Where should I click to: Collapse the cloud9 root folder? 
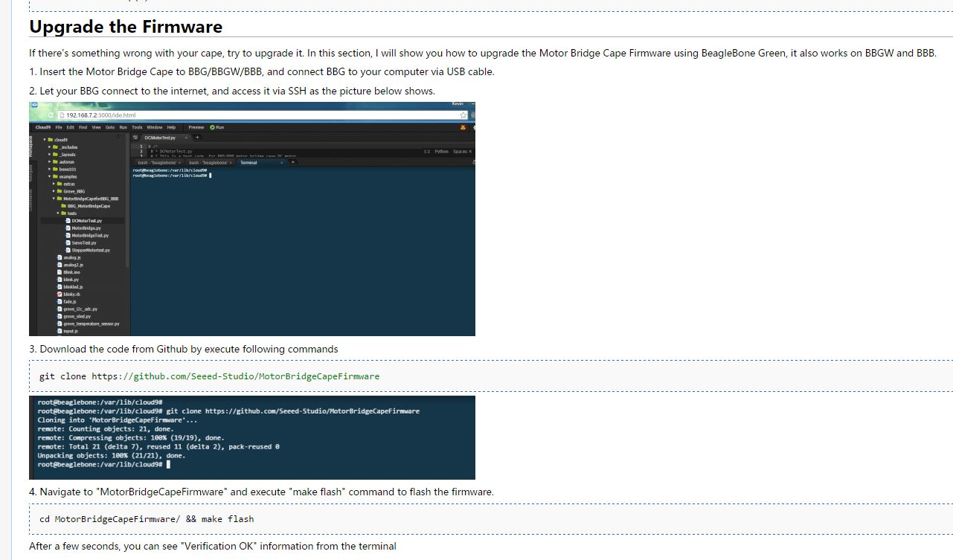click(x=45, y=140)
